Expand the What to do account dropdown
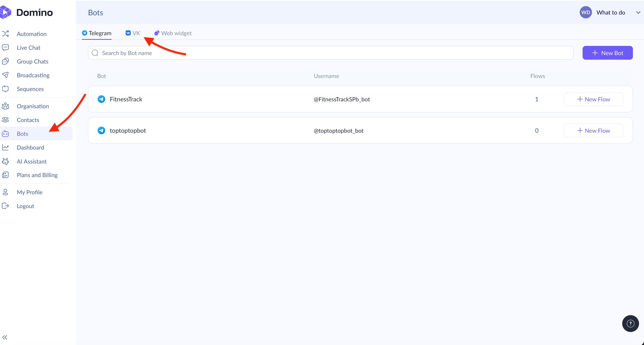Image resolution: width=644 pixels, height=345 pixels. click(x=638, y=12)
